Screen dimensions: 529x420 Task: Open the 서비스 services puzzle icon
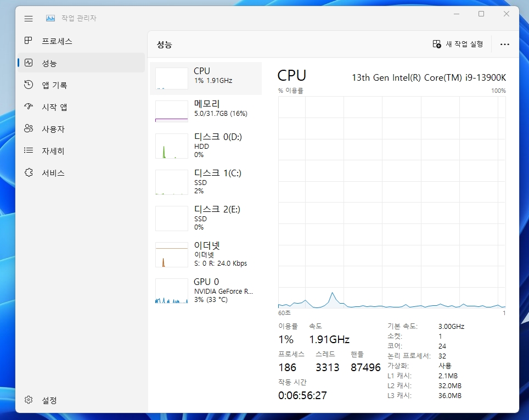click(29, 172)
